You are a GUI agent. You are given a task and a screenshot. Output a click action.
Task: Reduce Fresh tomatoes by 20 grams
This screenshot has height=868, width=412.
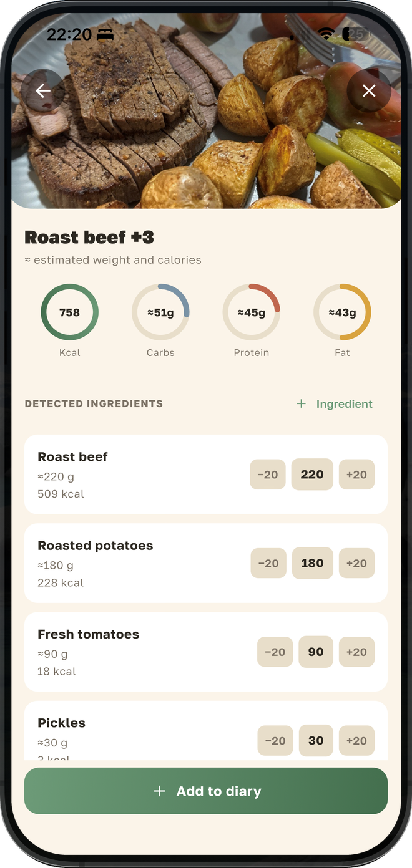tap(275, 652)
